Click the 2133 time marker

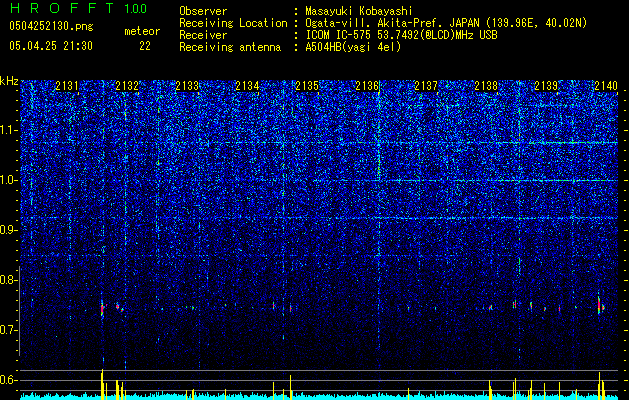click(187, 86)
